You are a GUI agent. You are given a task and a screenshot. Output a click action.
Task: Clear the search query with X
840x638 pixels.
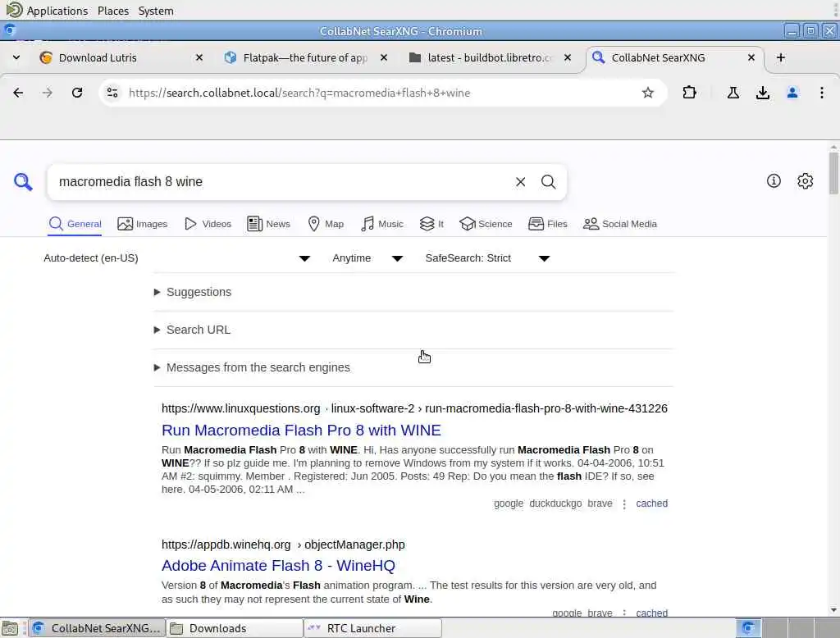(520, 181)
